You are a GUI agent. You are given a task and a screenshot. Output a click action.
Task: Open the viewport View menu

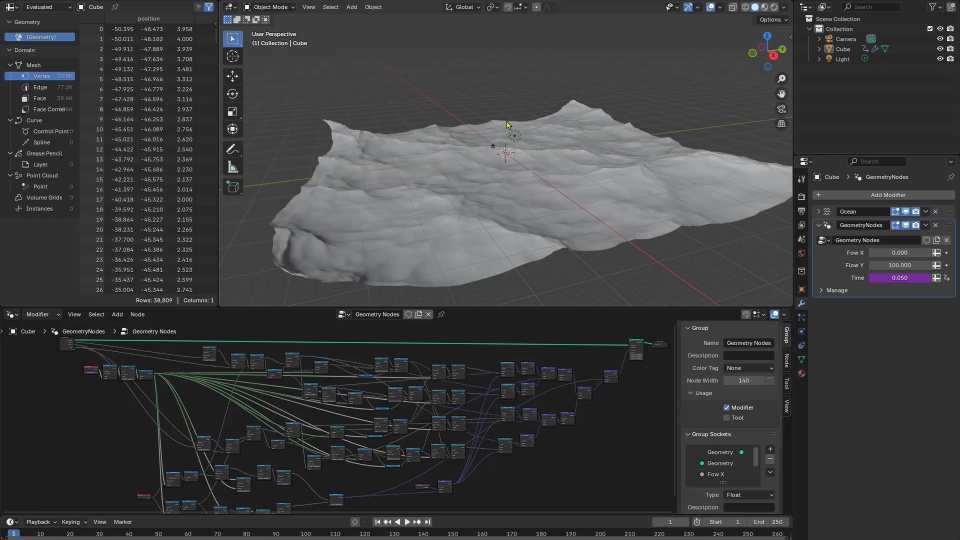309,7
